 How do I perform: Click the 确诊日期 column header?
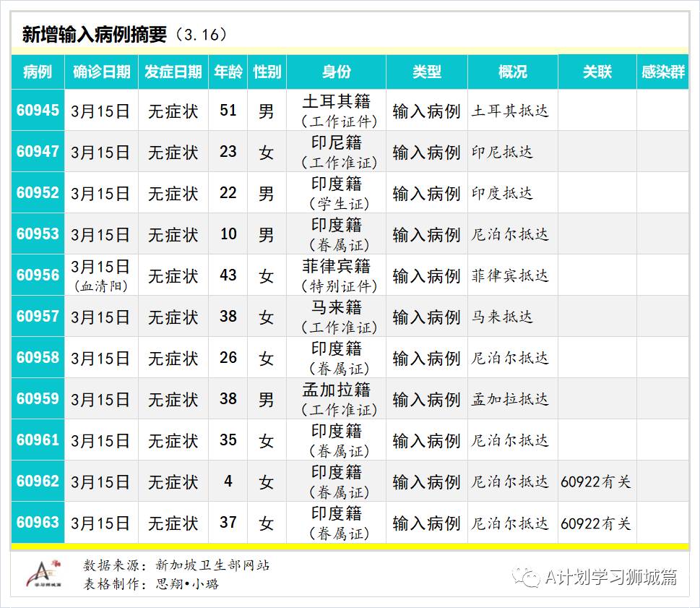point(100,72)
